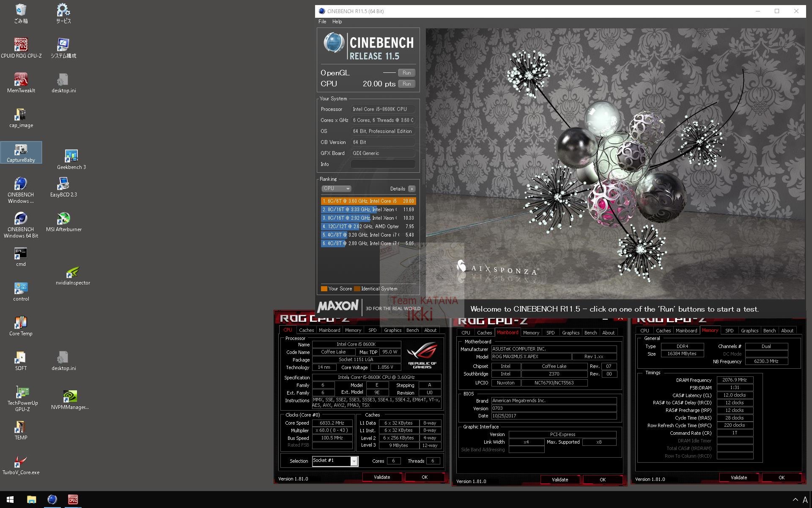Switch to ROG CPU-Z taskbar icon
812x508 pixels.
(x=73, y=500)
